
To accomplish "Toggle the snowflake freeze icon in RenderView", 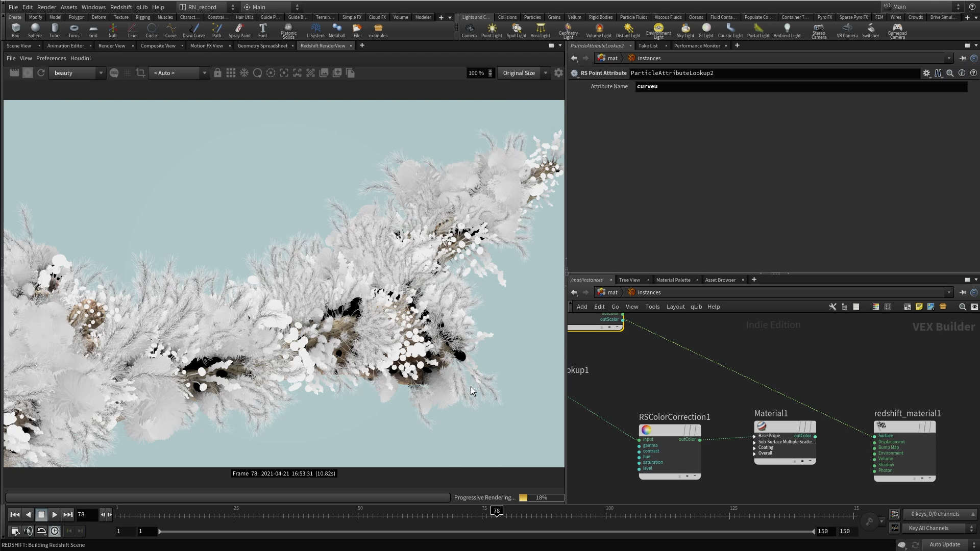I will point(244,73).
